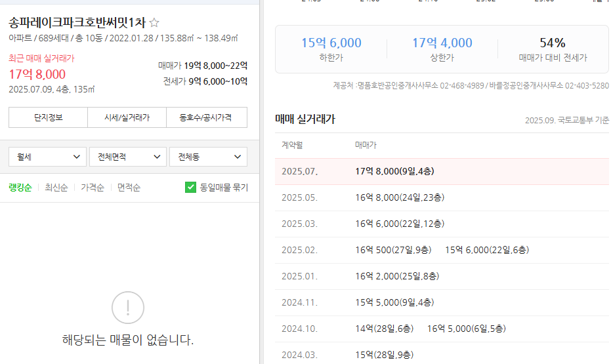Select the 15억 5,000(9일,4층) entry

coord(394,302)
